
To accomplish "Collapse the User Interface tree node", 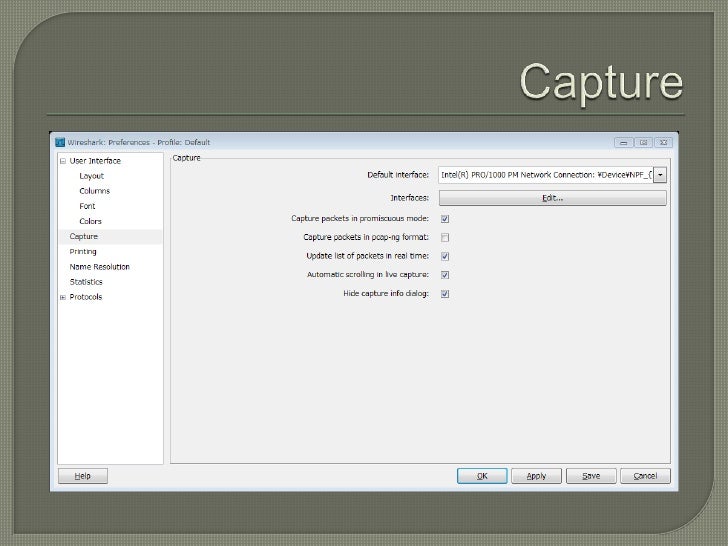I will (62, 161).
